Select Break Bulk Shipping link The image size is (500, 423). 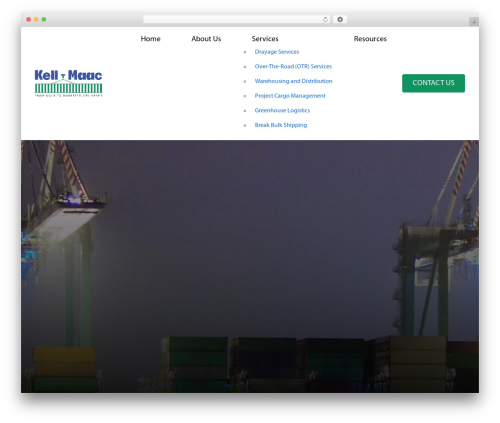[281, 125]
